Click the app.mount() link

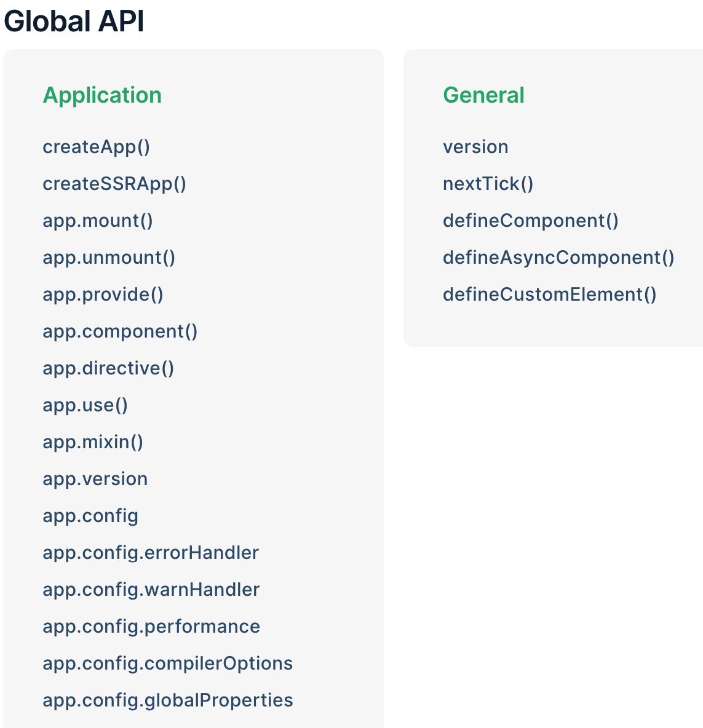(98, 221)
